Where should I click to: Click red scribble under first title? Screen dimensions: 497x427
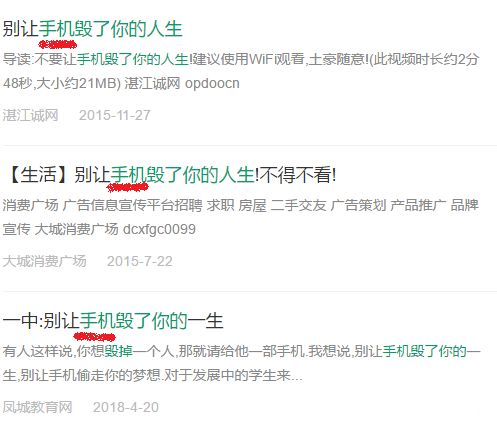pyautogui.click(x=58, y=44)
